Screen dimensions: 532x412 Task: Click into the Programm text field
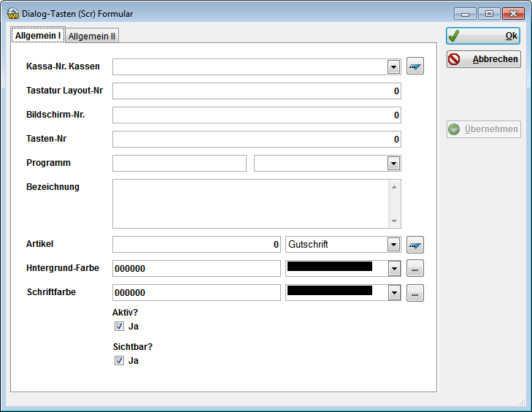pyautogui.click(x=180, y=164)
